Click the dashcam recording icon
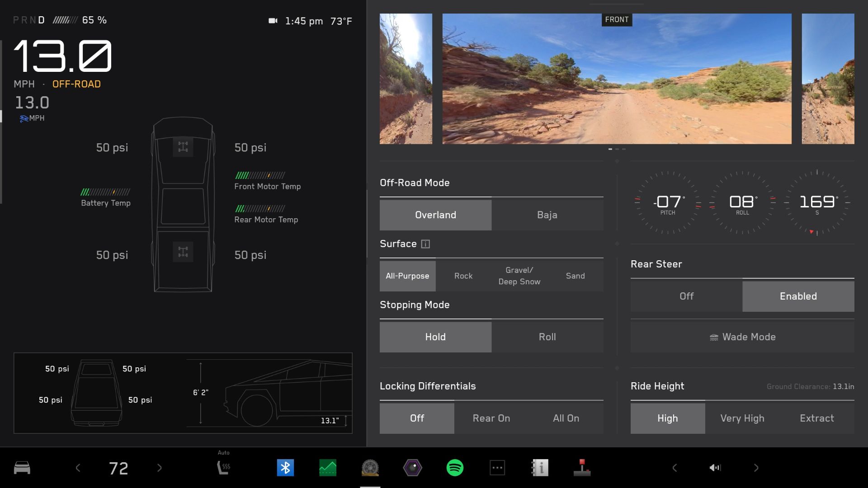This screenshot has height=488, width=868. point(272,20)
